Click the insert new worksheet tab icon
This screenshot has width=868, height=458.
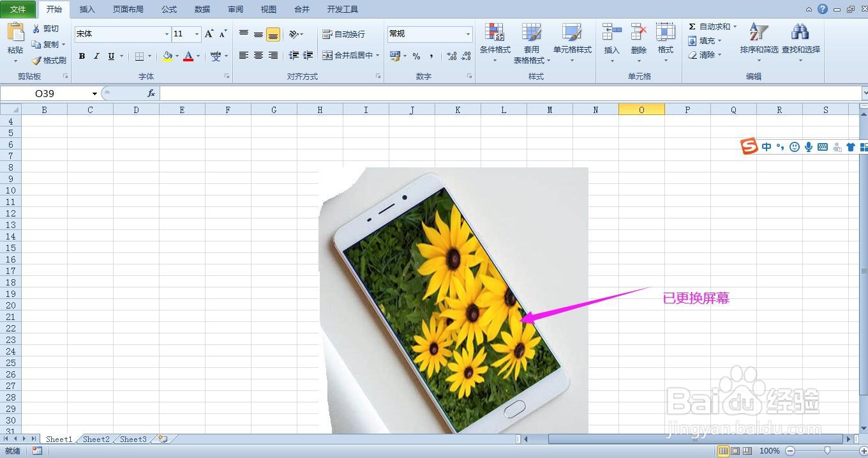[x=163, y=439]
